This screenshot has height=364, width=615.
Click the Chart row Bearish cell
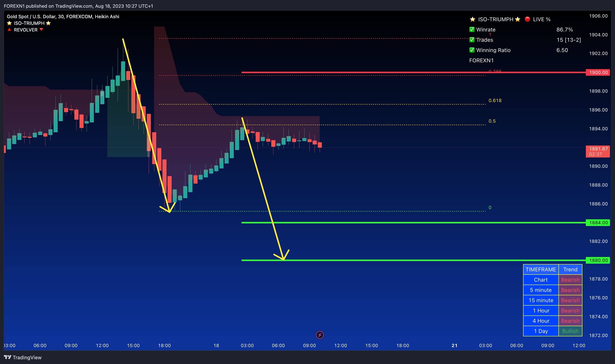570,280
